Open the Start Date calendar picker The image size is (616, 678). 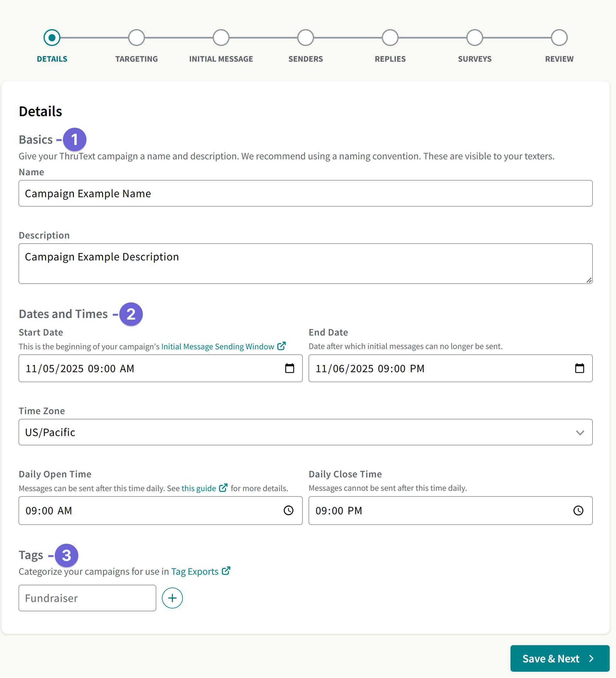[289, 368]
